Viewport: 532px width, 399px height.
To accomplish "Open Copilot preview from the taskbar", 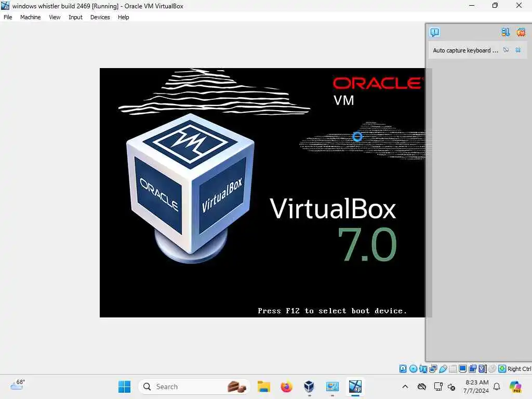I will point(515,387).
